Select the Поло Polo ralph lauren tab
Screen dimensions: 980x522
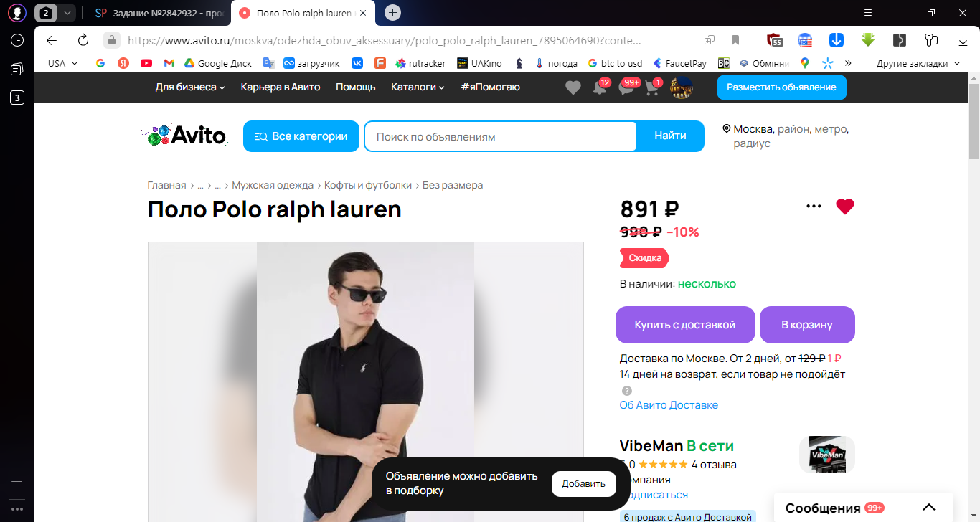[305, 13]
